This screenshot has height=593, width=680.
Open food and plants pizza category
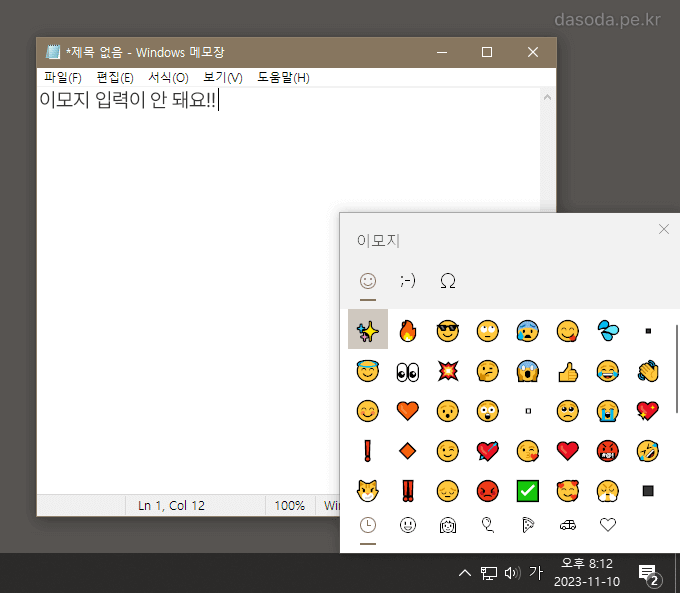(528, 525)
